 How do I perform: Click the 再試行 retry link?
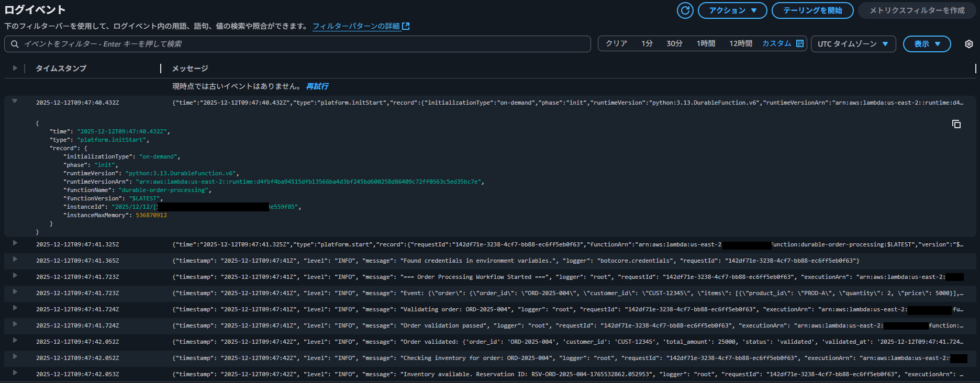click(x=317, y=86)
